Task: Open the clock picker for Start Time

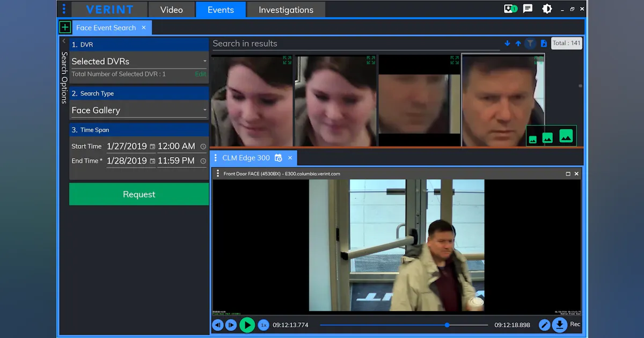Action: point(203,146)
